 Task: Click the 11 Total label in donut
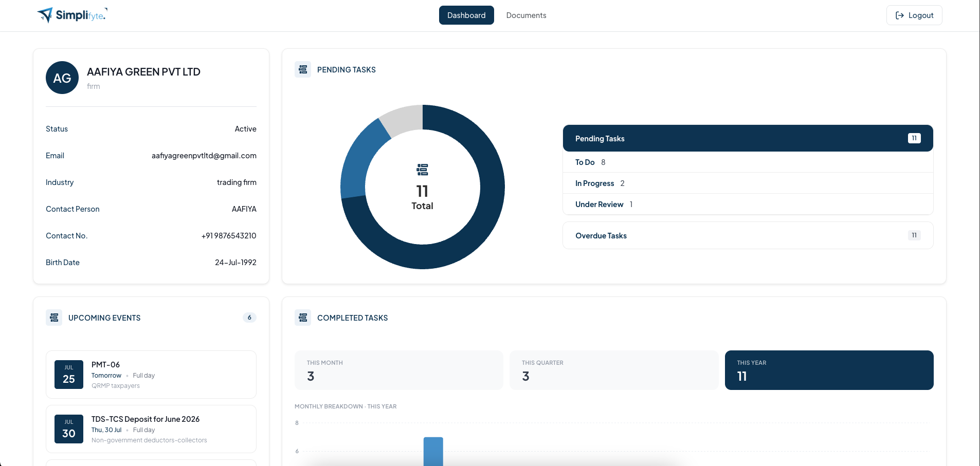coord(422,197)
